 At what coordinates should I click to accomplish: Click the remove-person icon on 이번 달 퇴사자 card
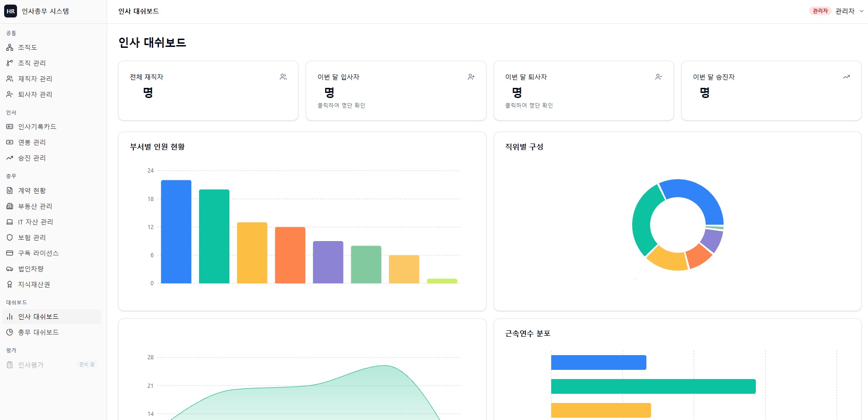tap(659, 77)
